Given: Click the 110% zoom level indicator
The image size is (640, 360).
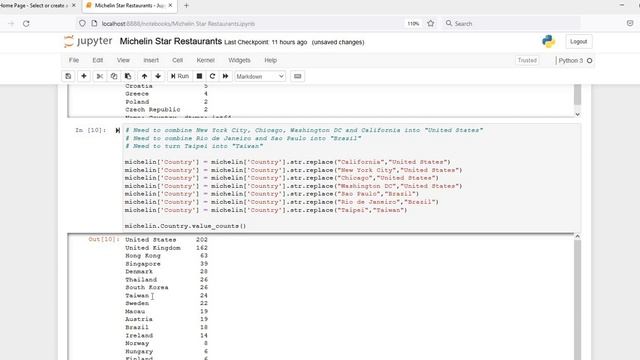Looking at the screenshot, I should pyautogui.click(x=413, y=24).
